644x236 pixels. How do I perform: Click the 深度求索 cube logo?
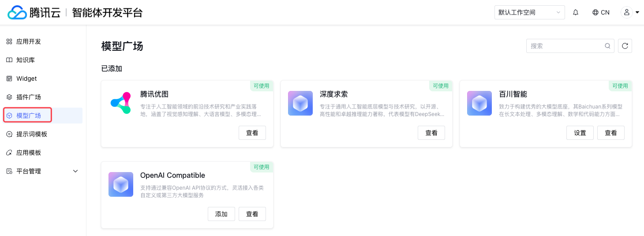click(300, 103)
